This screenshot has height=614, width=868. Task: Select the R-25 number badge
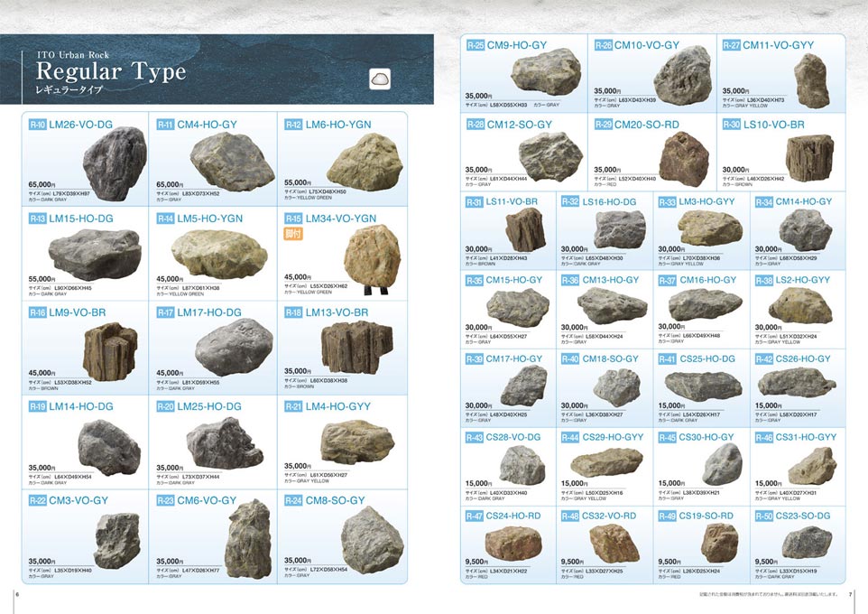(x=476, y=45)
